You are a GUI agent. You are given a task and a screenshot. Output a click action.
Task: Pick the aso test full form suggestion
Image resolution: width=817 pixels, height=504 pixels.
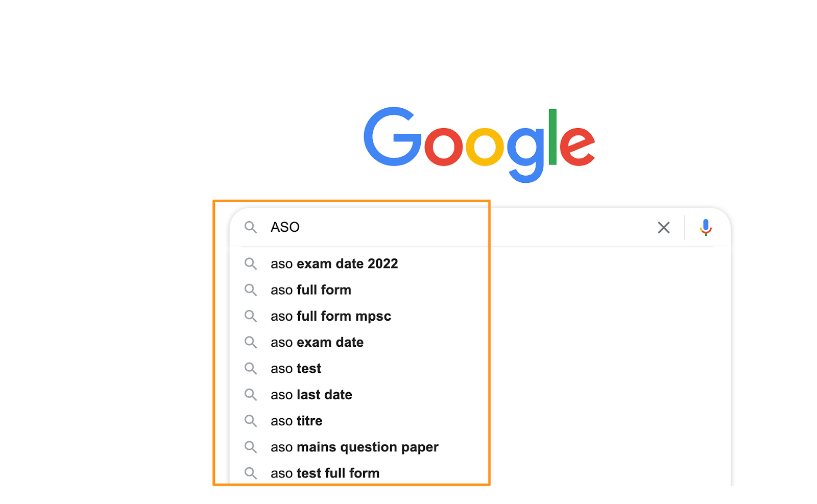coord(325,473)
